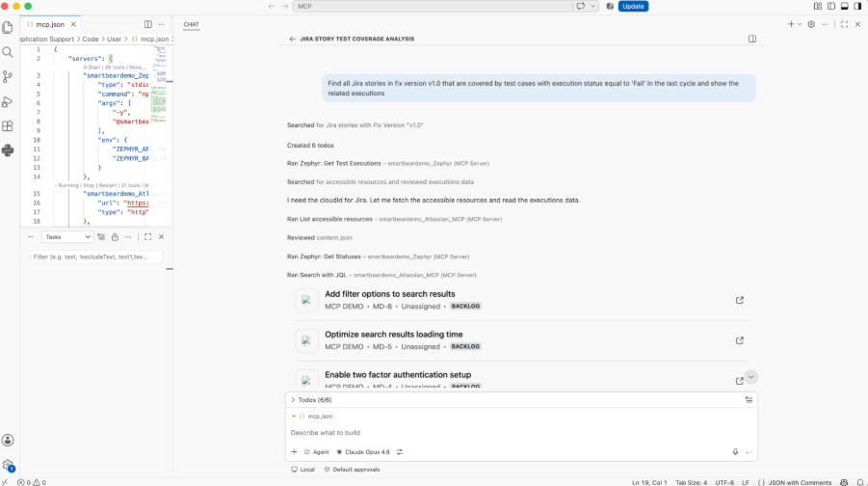The height and width of the screenshot is (486, 868).
Task: Go back in navigation history
Action: (x=272, y=6)
